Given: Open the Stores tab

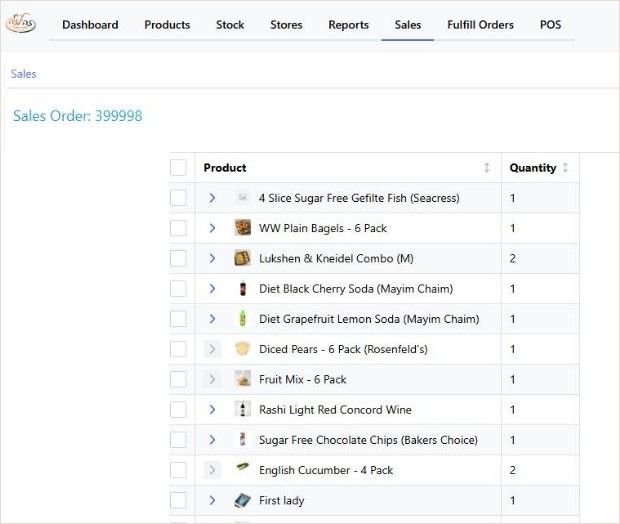Looking at the screenshot, I should (x=286, y=25).
